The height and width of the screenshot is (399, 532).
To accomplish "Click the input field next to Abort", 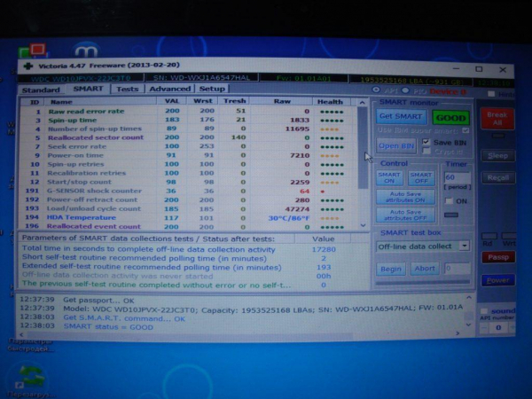I will click(457, 269).
